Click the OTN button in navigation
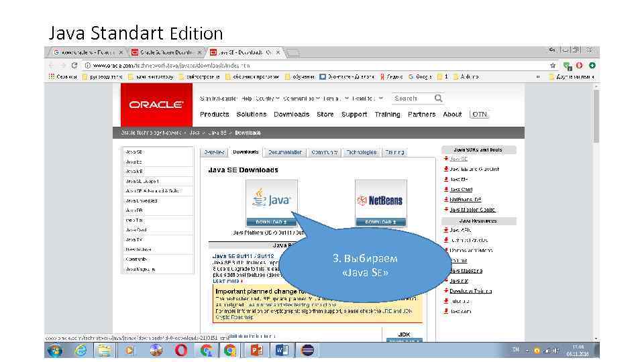Screen dimensions: 644x362 [479, 114]
